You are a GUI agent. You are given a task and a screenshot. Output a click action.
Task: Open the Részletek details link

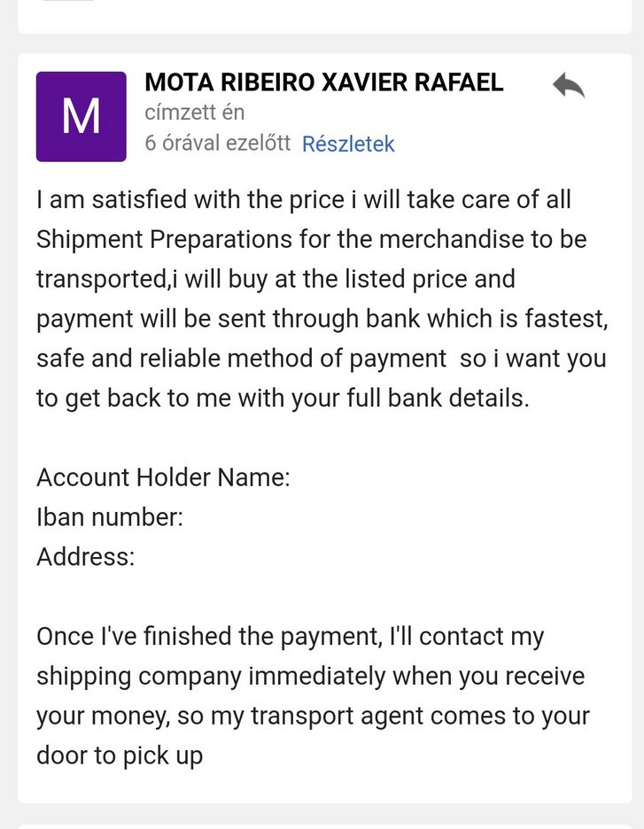tap(348, 143)
